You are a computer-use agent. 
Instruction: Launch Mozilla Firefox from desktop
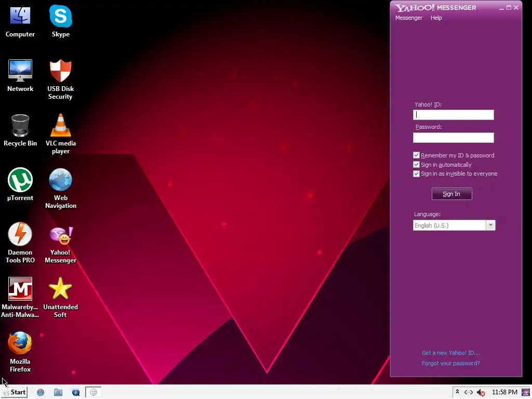(x=20, y=352)
